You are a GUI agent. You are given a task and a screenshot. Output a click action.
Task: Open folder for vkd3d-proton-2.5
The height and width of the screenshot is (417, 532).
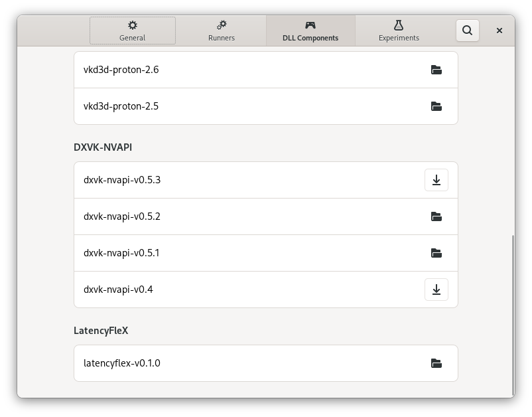pos(436,106)
